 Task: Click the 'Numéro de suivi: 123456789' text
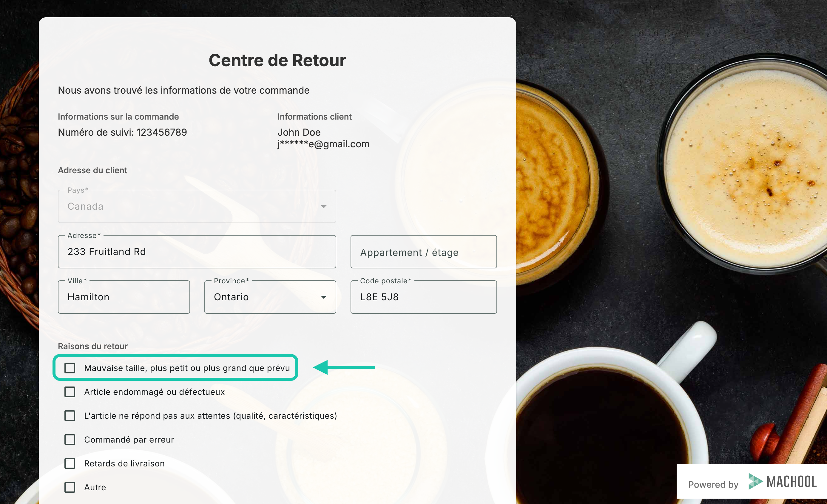[x=123, y=132]
